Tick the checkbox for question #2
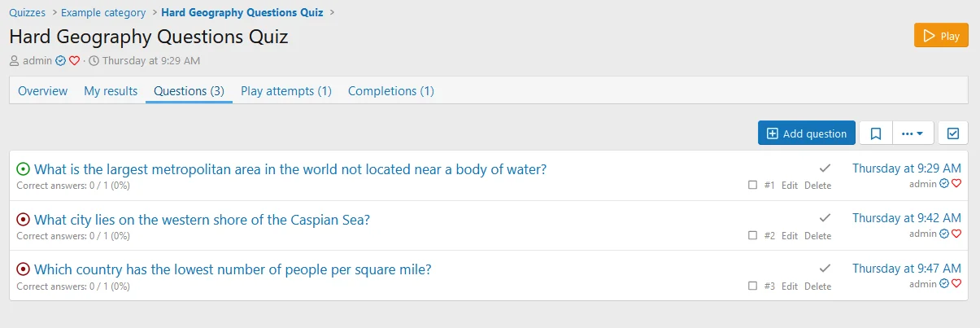 pyautogui.click(x=752, y=236)
